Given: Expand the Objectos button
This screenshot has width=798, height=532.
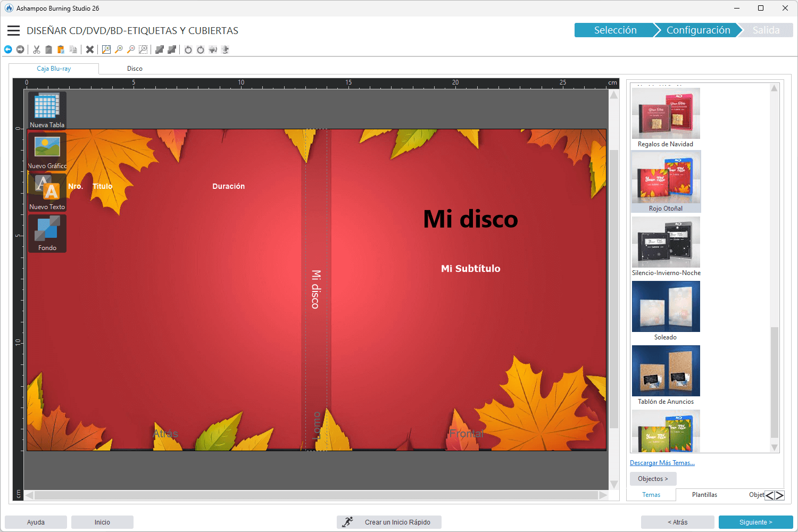Looking at the screenshot, I should click(653, 479).
